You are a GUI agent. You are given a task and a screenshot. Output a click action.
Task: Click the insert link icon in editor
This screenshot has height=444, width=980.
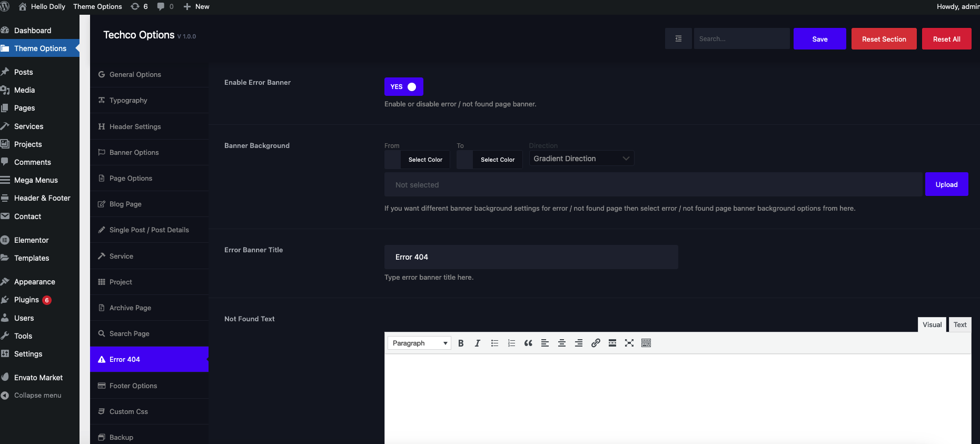596,343
